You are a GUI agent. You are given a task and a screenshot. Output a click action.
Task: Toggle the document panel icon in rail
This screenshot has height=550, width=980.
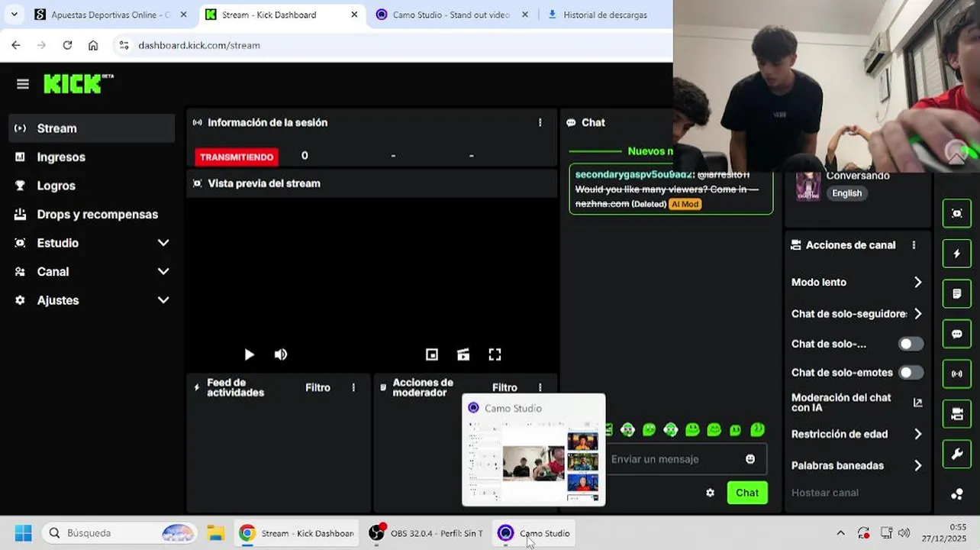(x=956, y=294)
